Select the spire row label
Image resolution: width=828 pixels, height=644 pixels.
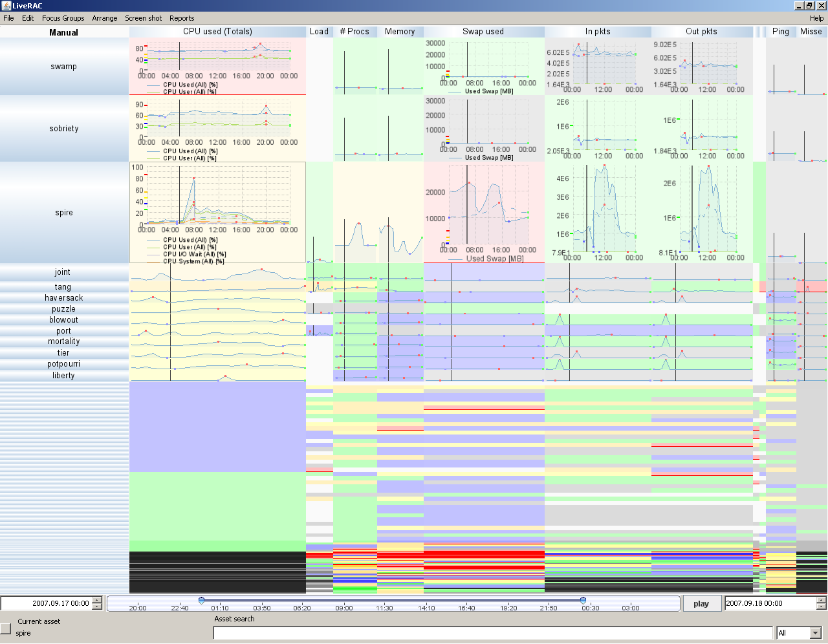coord(63,212)
